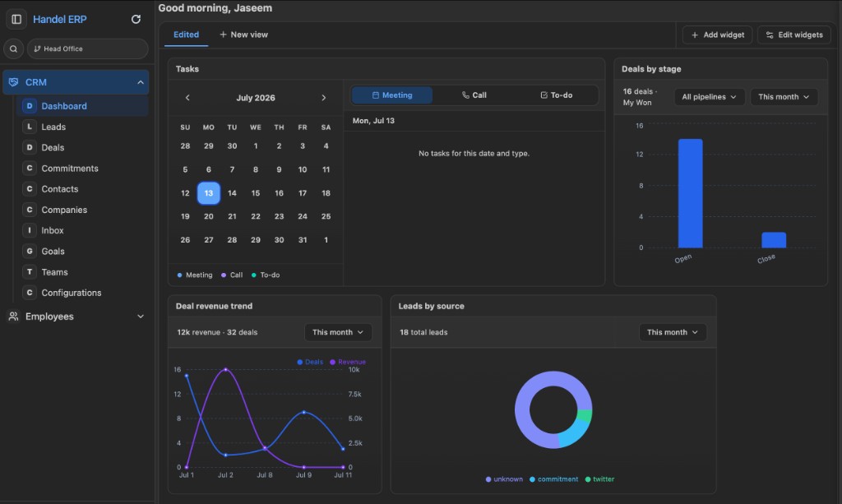The image size is (842, 504).
Task: Click the Handel ERP title link
Action: [x=59, y=20]
